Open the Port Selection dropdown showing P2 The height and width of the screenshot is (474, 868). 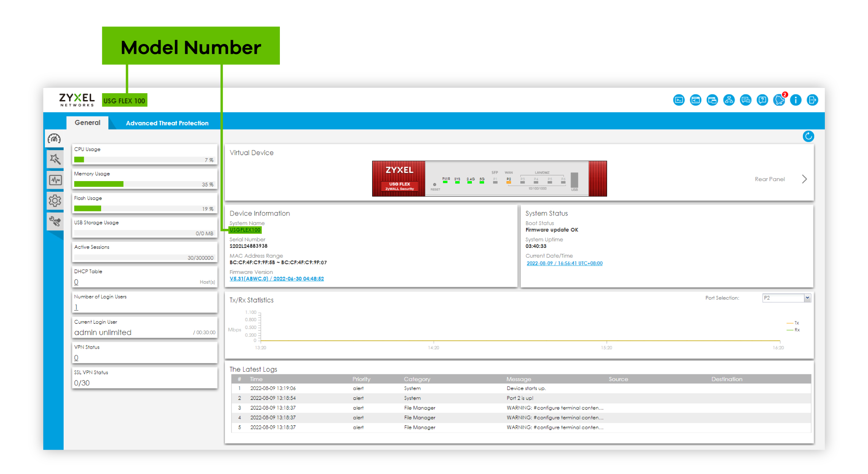(786, 298)
